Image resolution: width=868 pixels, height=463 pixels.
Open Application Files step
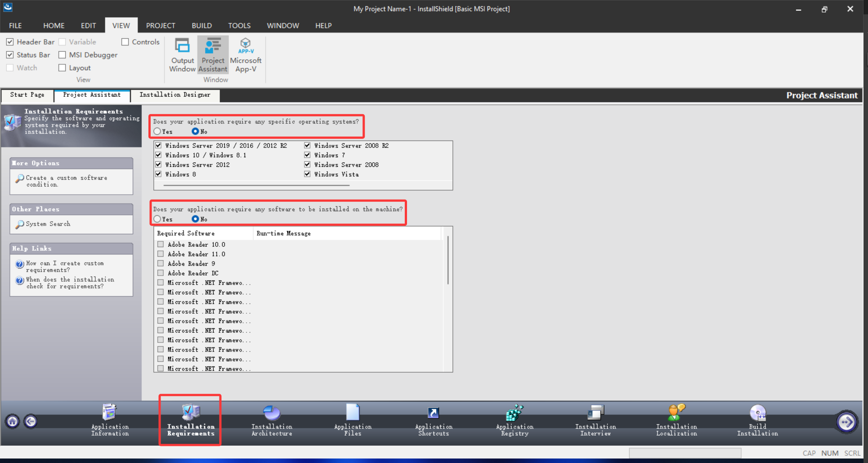pos(353,420)
